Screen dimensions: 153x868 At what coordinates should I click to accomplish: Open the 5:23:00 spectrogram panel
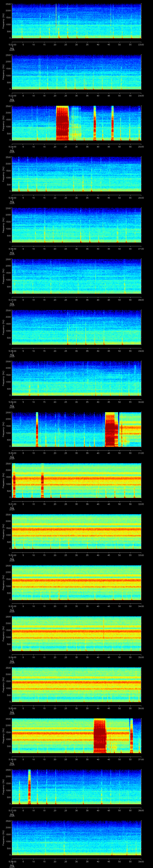point(76,72)
